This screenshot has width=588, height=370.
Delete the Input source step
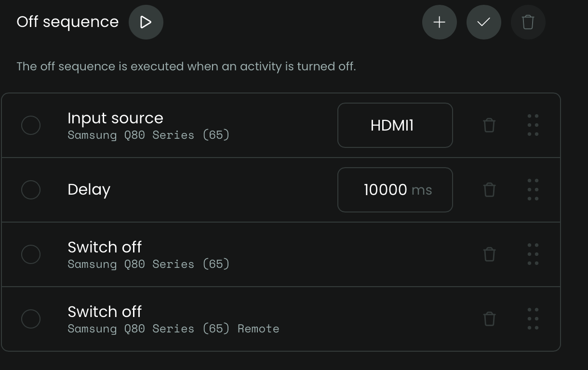pos(489,125)
